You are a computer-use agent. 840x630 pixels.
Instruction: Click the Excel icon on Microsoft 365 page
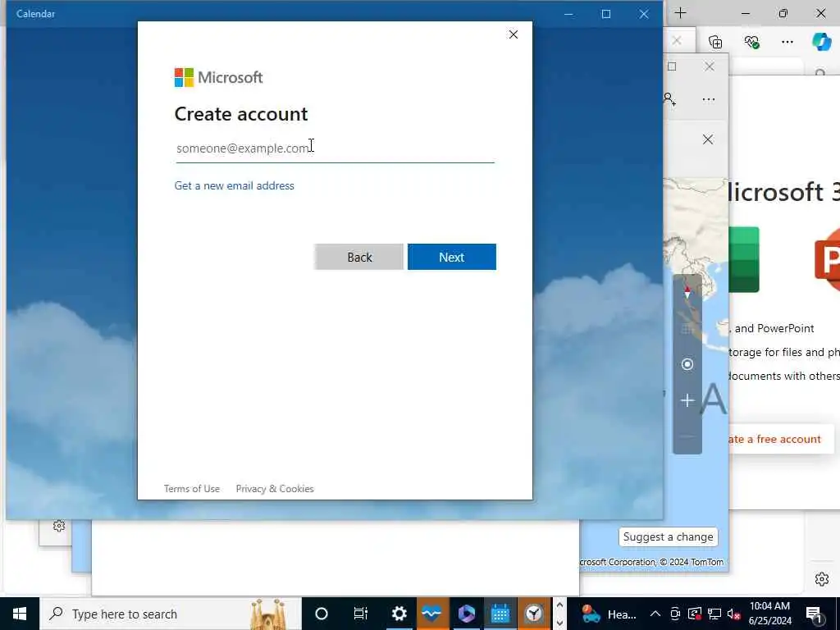pos(743,259)
